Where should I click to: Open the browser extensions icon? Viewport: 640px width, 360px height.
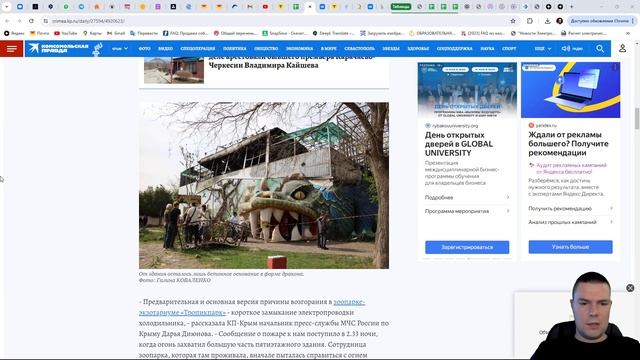pyautogui.click(x=530, y=21)
